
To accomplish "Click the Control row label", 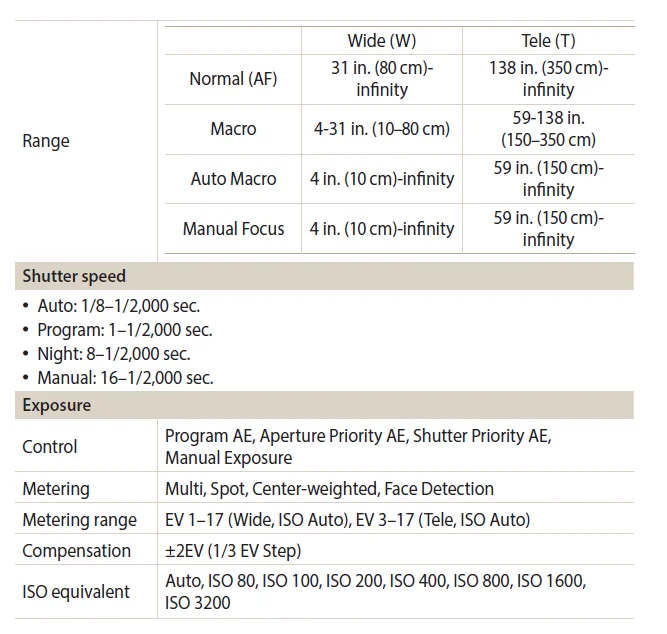I will (x=50, y=447).
